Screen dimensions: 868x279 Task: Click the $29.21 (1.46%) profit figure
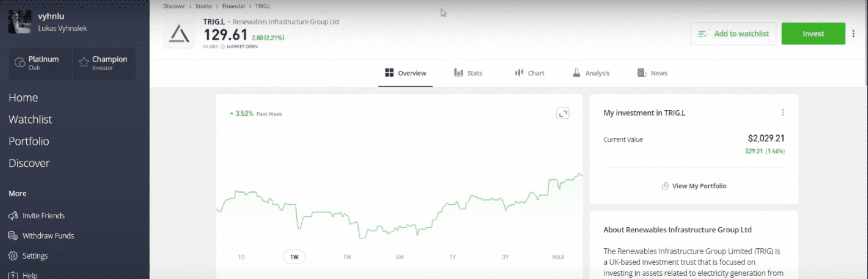tap(765, 151)
